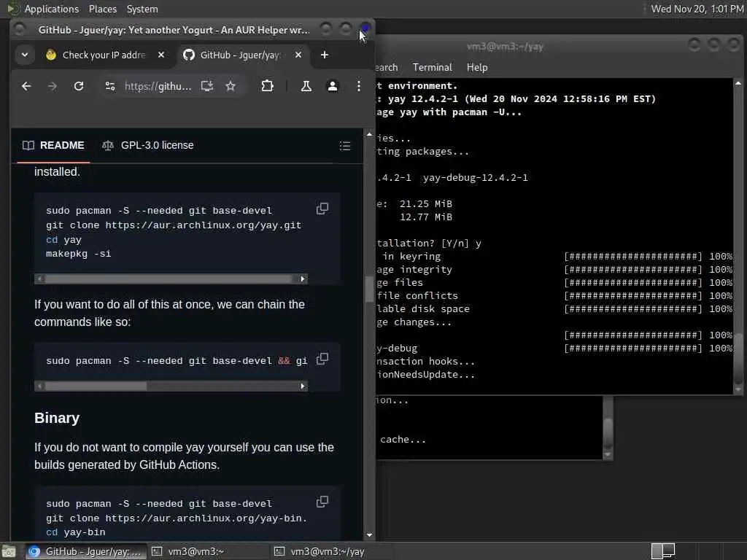Click 'yay-debug-12.4.2-1' text in terminal
The width and height of the screenshot is (747, 560).
coord(475,178)
